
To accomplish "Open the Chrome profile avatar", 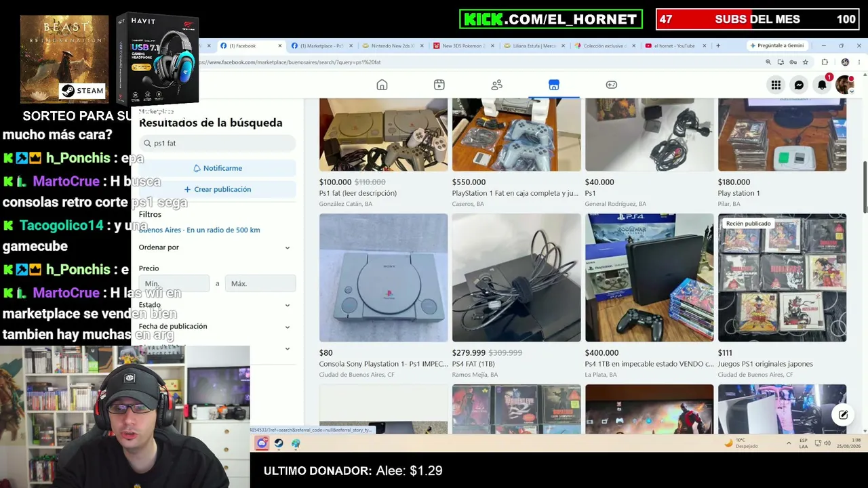I will [845, 62].
